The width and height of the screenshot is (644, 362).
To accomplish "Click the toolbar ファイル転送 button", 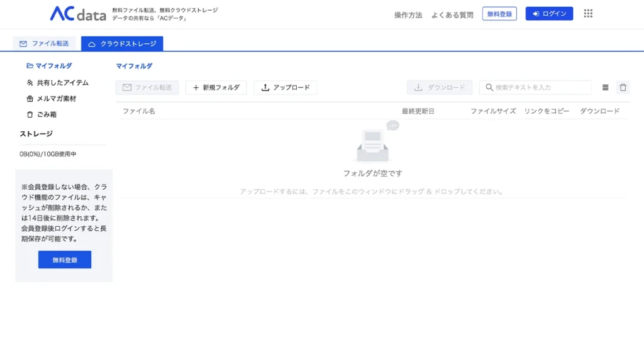I will (x=147, y=87).
